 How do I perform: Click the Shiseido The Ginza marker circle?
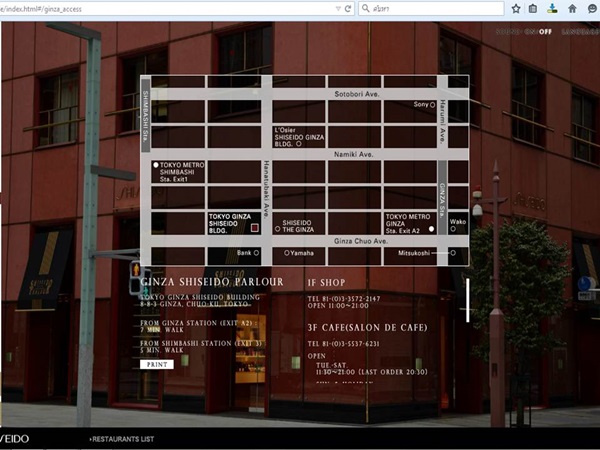point(277,229)
